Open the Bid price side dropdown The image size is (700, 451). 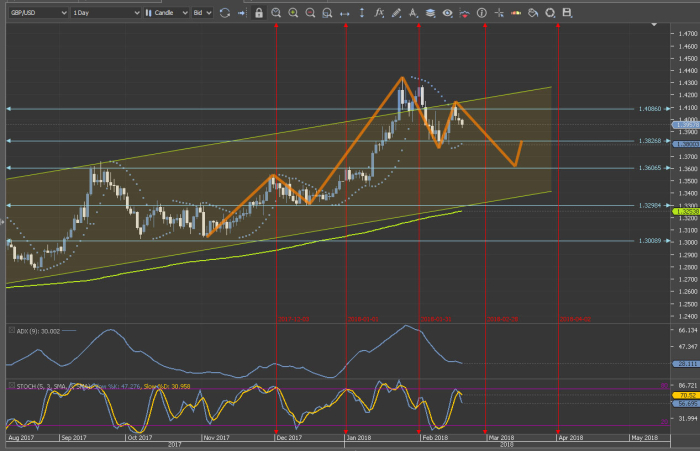[202, 13]
